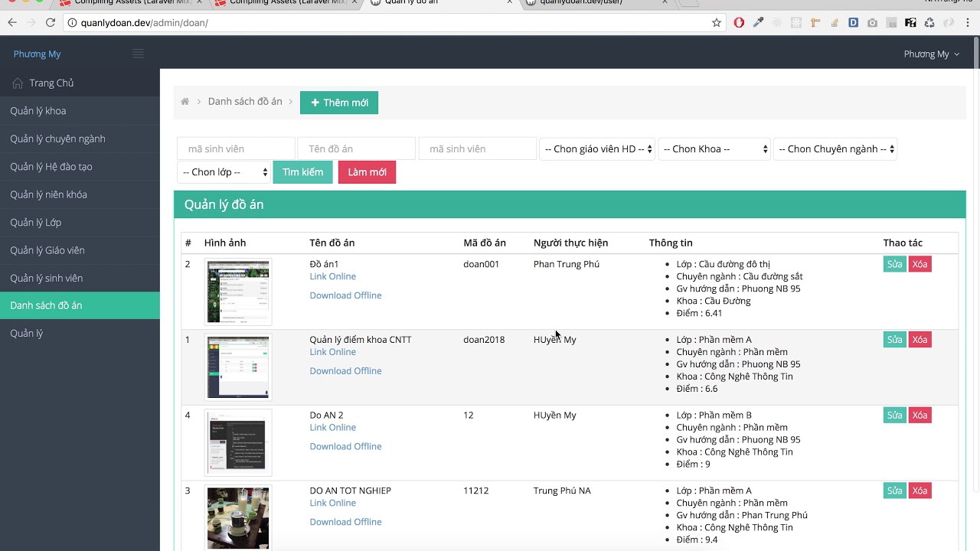Image resolution: width=980 pixels, height=551 pixels.
Task: Open Chrome three-dot menu
Action: coord(968,23)
